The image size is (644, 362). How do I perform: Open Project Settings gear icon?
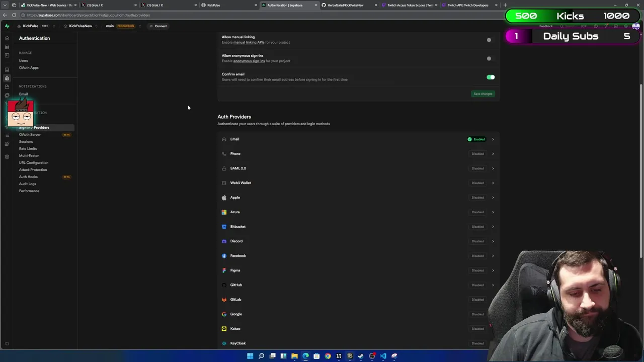click(x=7, y=157)
